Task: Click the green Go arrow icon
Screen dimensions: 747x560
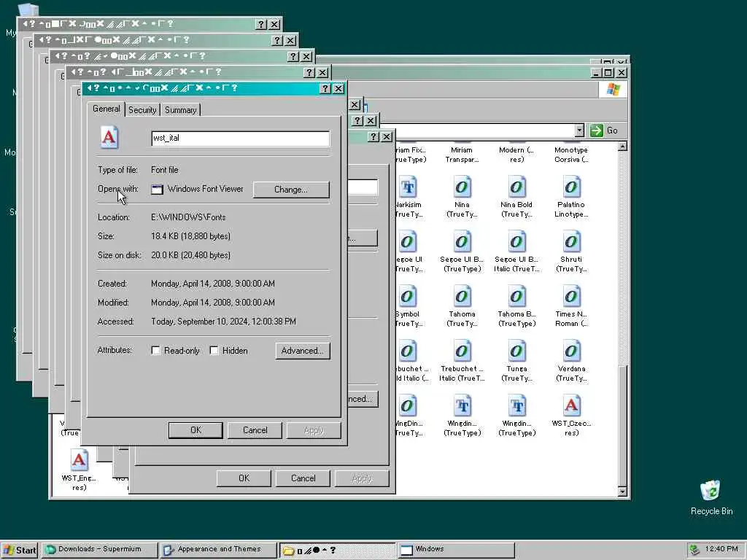Action: click(597, 131)
